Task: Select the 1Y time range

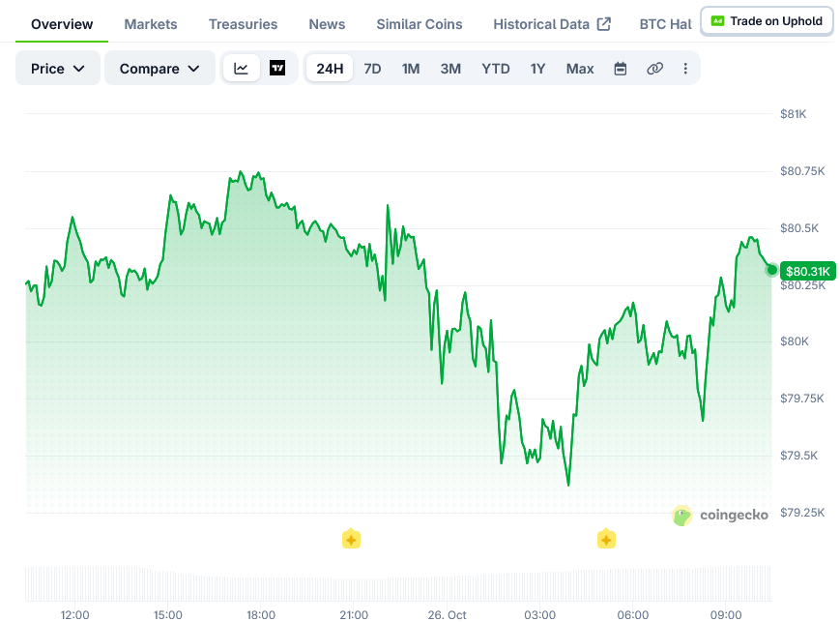Action: click(537, 69)
